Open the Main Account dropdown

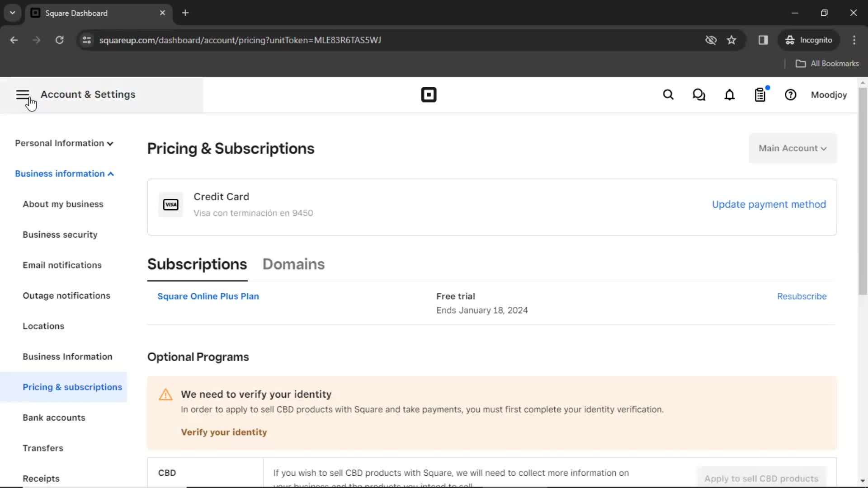(793, 148)
